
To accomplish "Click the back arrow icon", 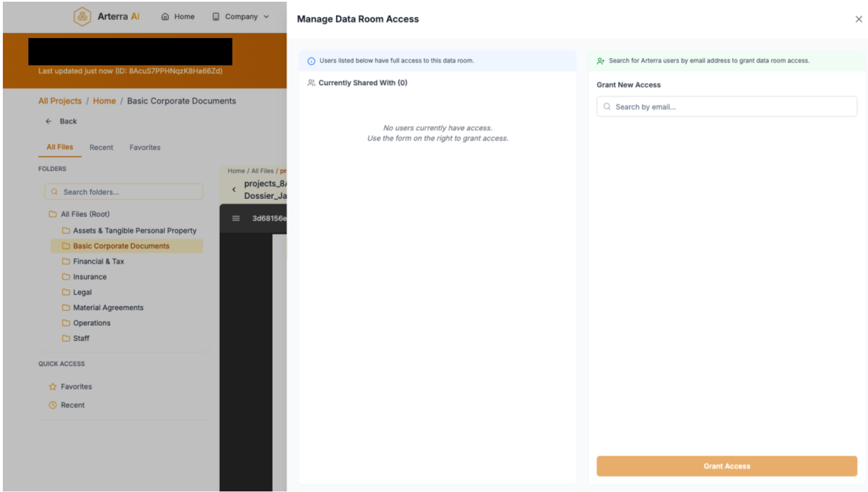I will [x=49, y=121].
